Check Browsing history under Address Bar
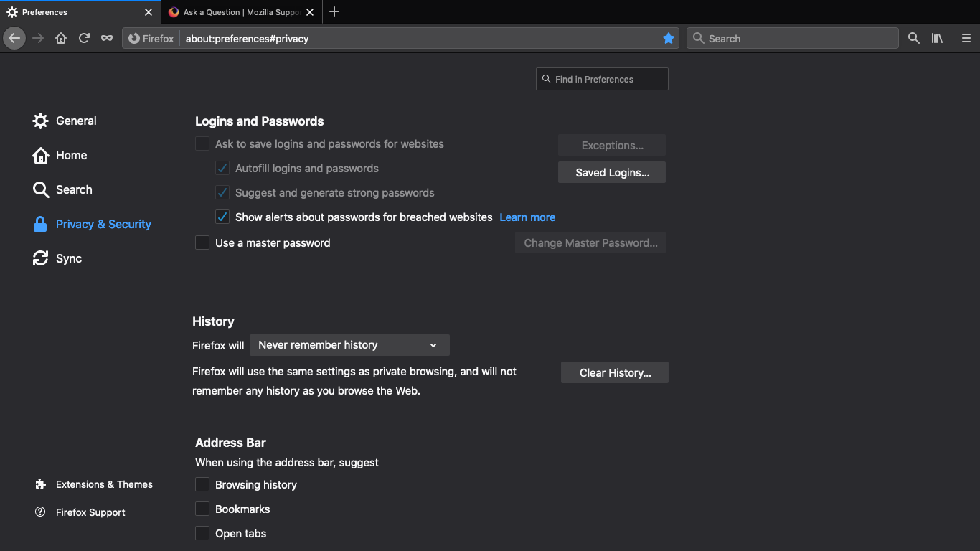This screenshot has height=551, width=980. pos(202,485)
